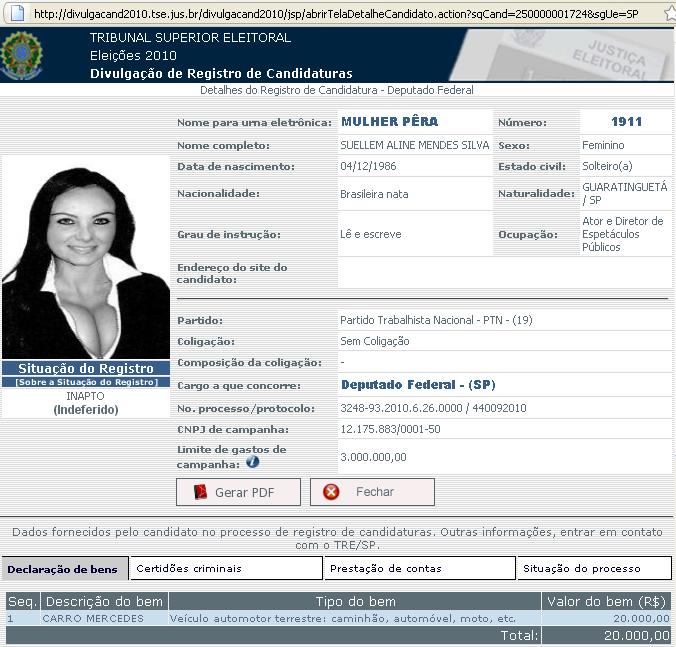The width and height of the screenshot is (676, 647).
Task: Click the Seq. column header
Action: [x=21, y=601]
